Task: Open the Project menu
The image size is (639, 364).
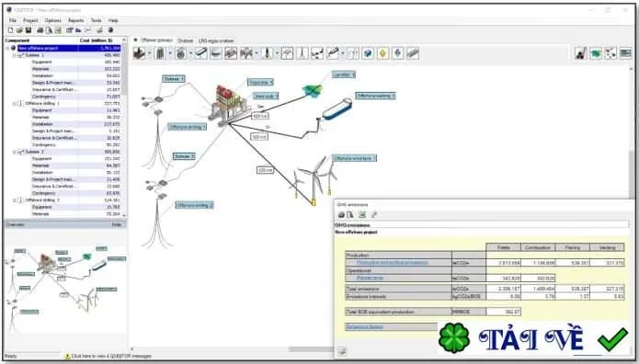Action: (x=30, y=20)
